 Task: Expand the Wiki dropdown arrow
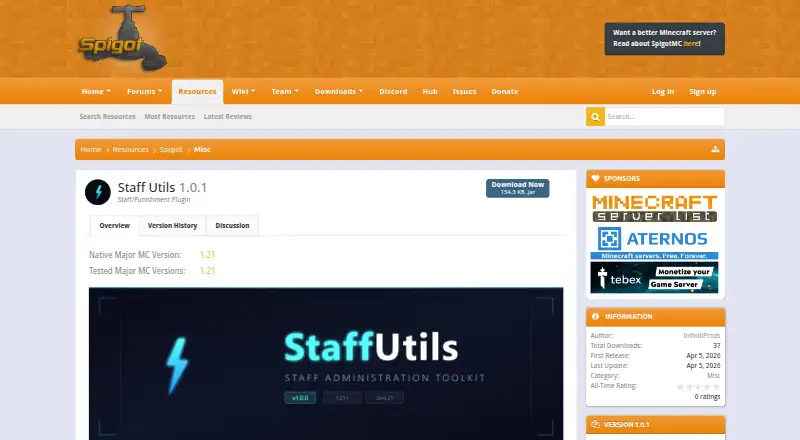(x=253, y=91)
